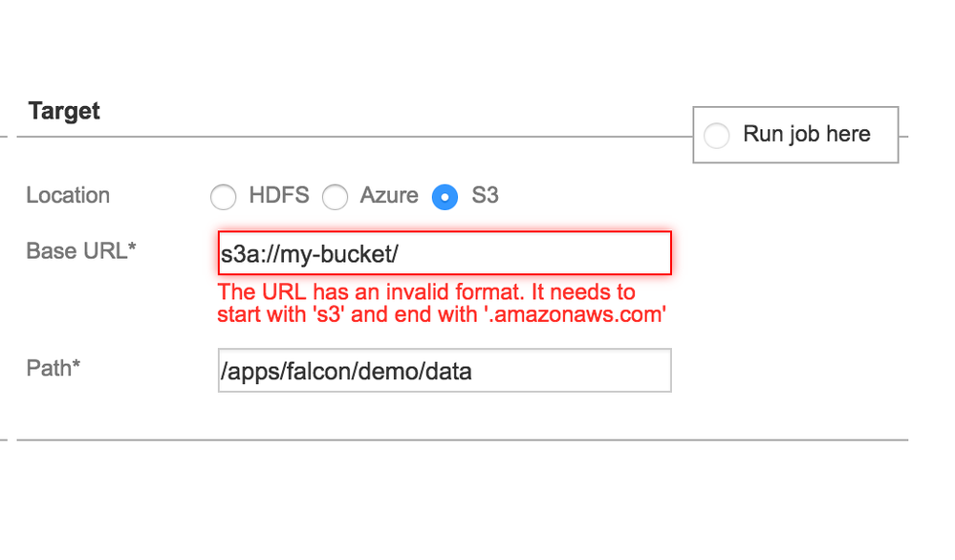
Task: Focus the empty area of Base URL field
Action: pyautogui.click(x=554, y=253)
